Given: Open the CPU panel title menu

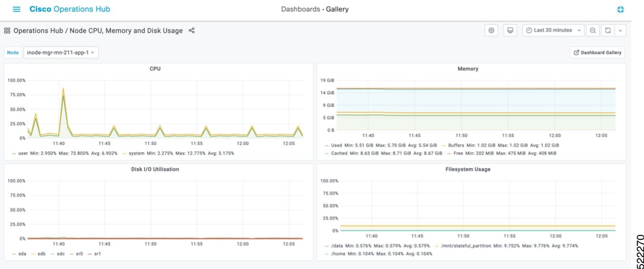Looking at the screenshot, I should 155,69.
